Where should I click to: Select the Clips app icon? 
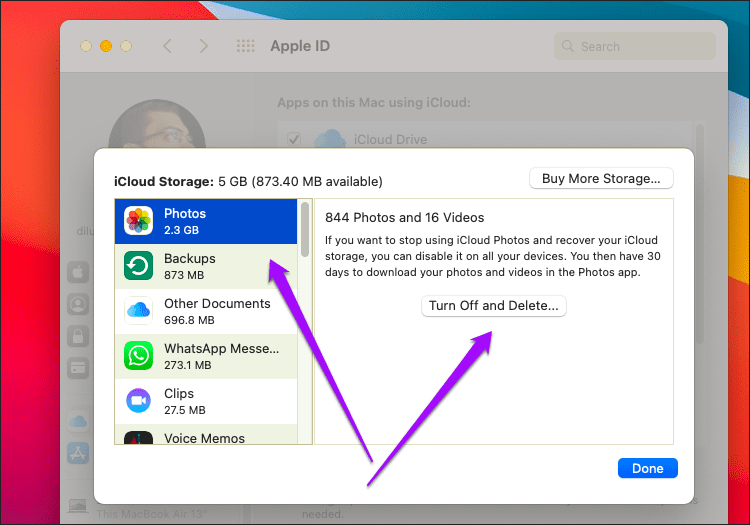click(x=138, y=401)
